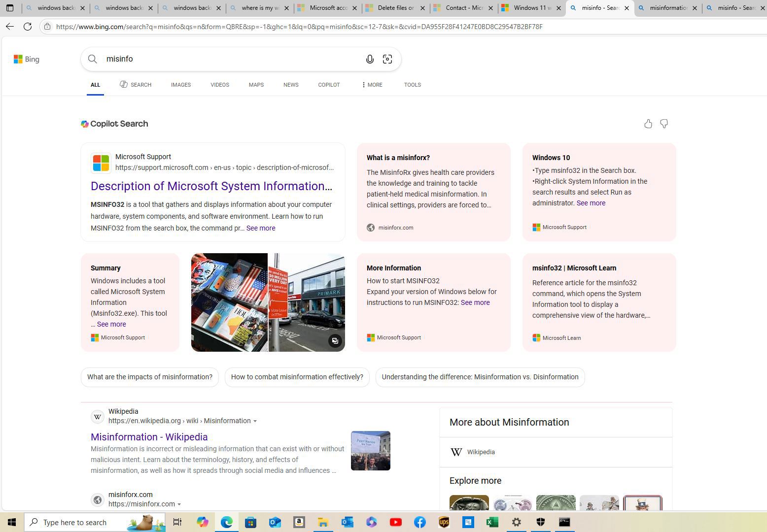Open YouTube taskbar icon

pos(395,522)
